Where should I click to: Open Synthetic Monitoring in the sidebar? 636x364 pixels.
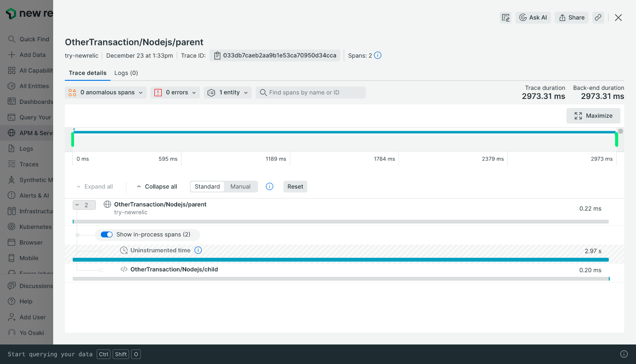click(30, 180)
